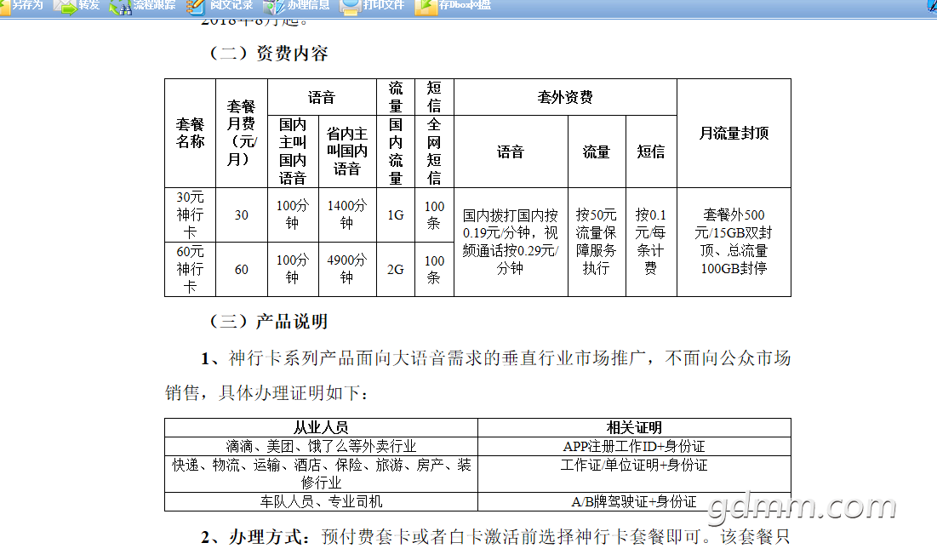This screenshot has height=560, width=937.
Task: Click the 60元神行卡 plan name cell
Action: pyautogui.click(x=190, y=270)
